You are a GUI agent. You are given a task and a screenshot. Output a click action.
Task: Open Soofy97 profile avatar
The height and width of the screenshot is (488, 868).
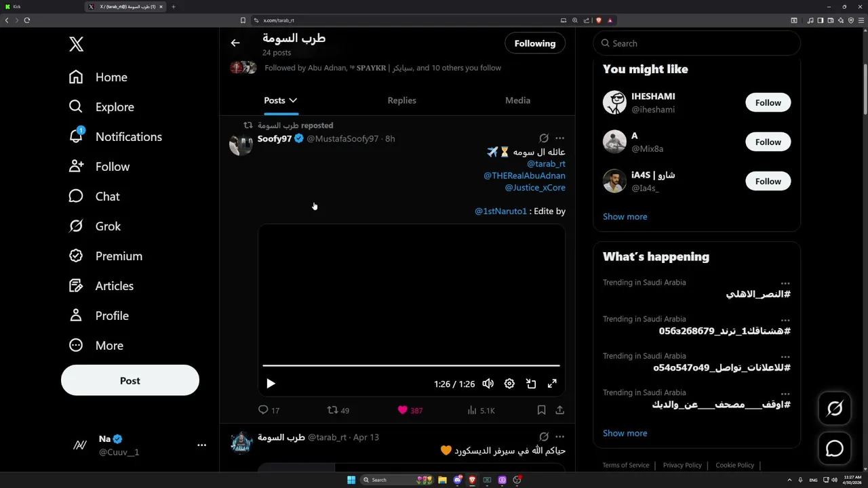click(x=241, y=144)
